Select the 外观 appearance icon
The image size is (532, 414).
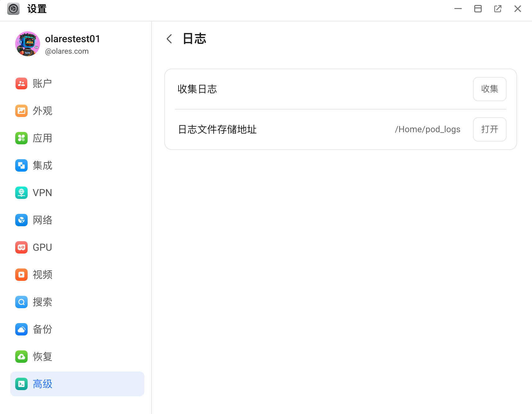(21, 111)
